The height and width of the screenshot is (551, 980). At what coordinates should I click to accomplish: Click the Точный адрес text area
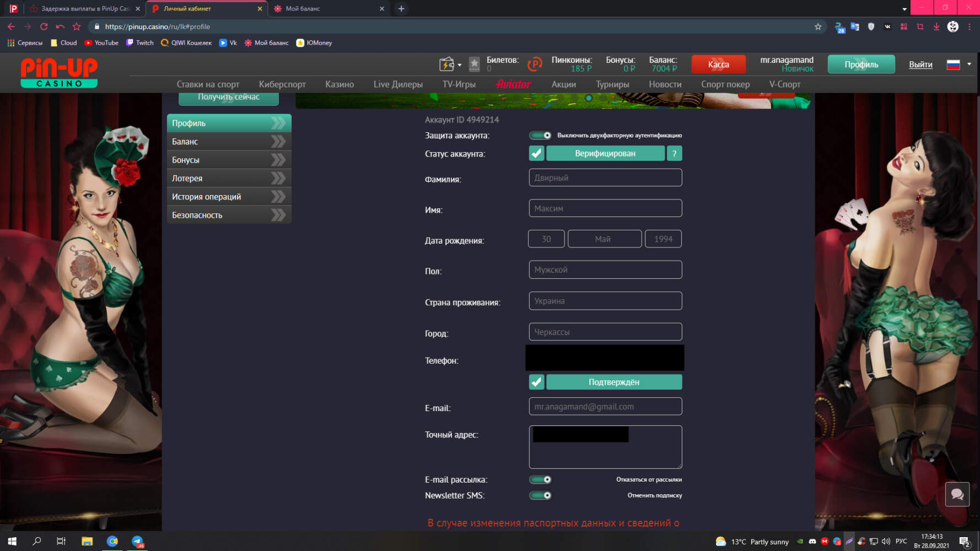605,447
